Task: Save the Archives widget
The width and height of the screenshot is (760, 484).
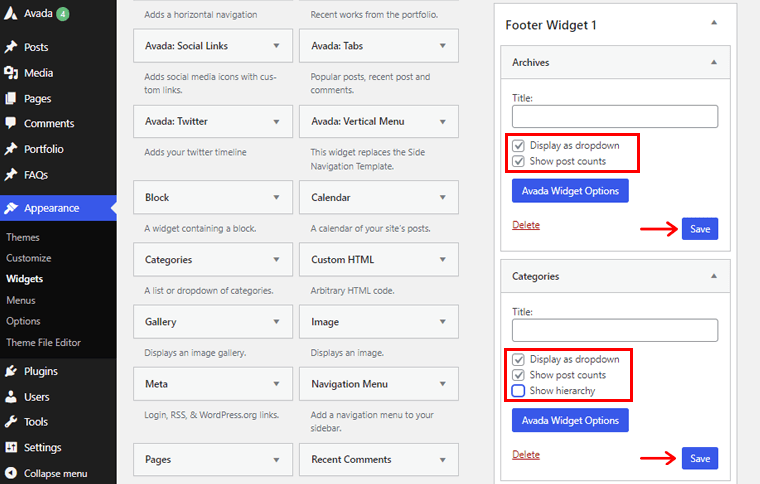Action: click(x=700, y=229)
